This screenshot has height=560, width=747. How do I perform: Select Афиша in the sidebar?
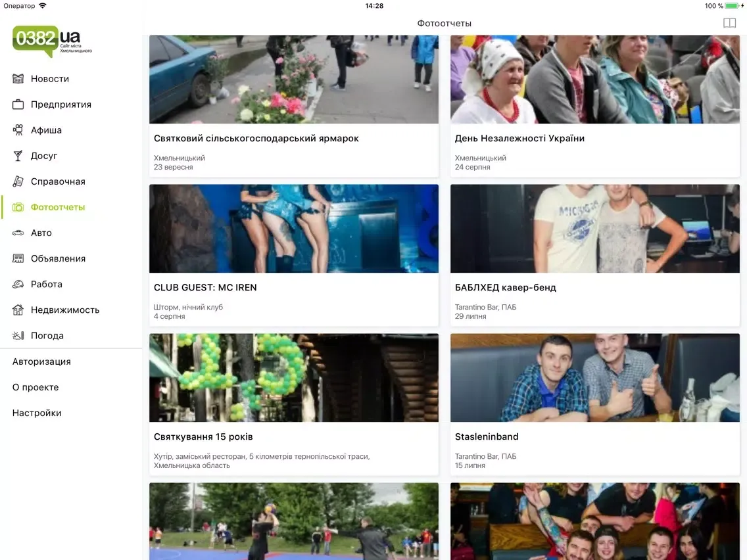tap(72, 130)
